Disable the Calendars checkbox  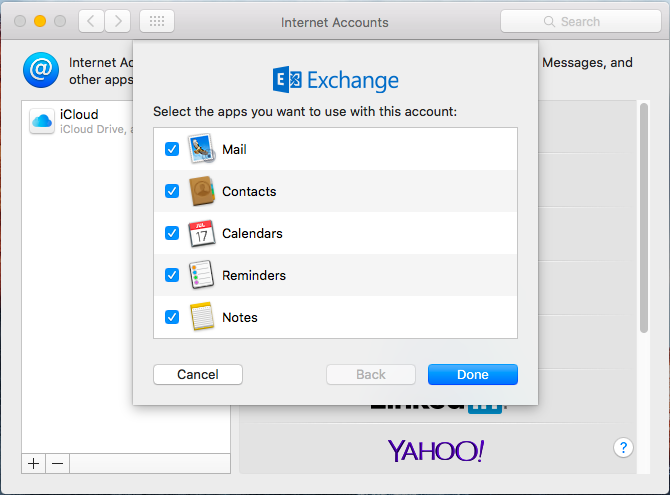tap(172, 233)
